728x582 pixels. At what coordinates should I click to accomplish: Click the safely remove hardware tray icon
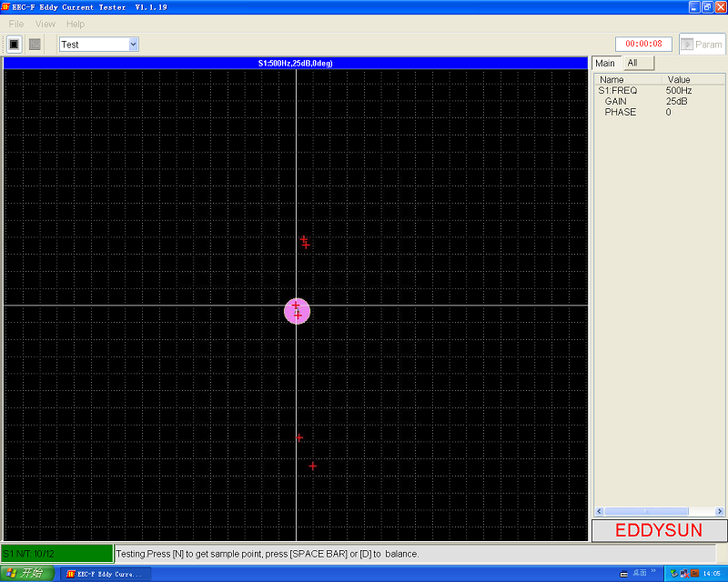[x=674, y=574]
